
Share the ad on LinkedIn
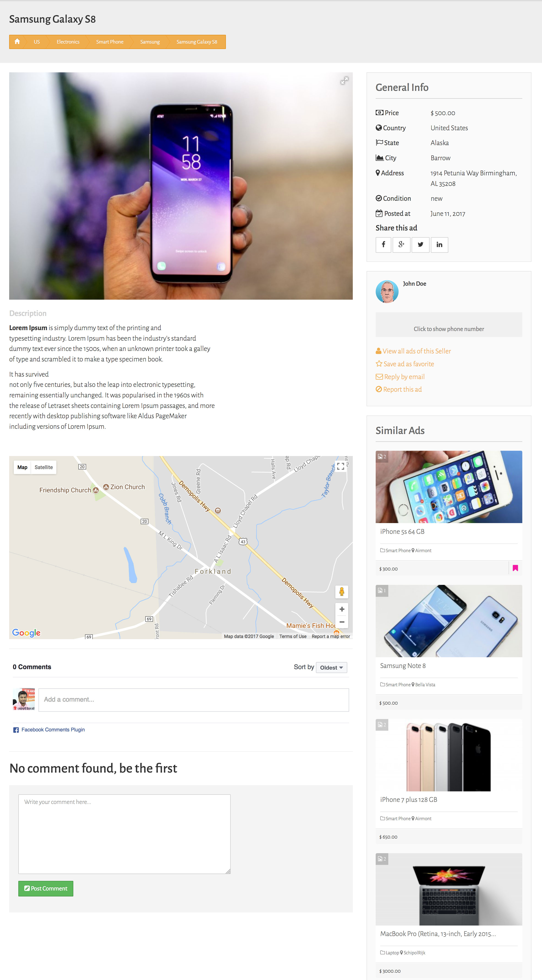(x=439, y=245)
